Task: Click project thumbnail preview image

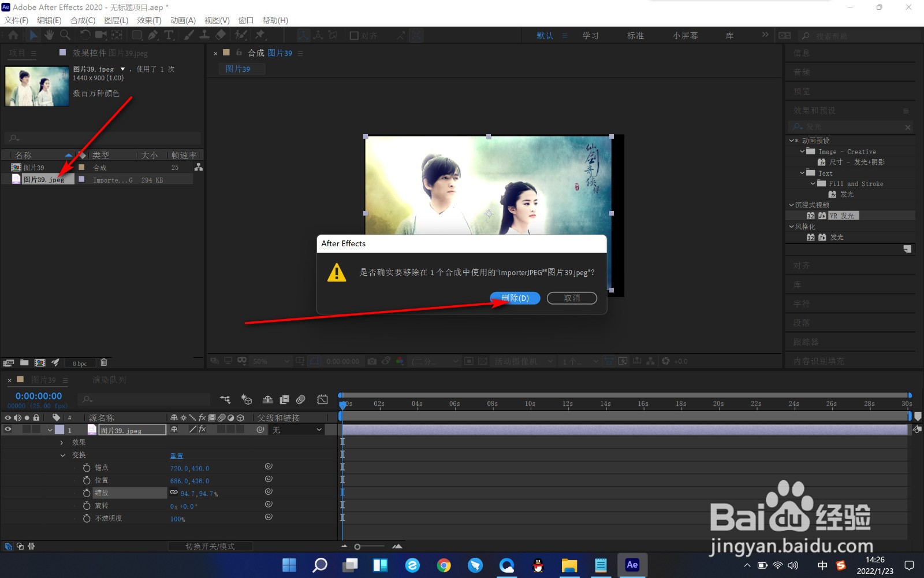Action: tap(37, 86)
